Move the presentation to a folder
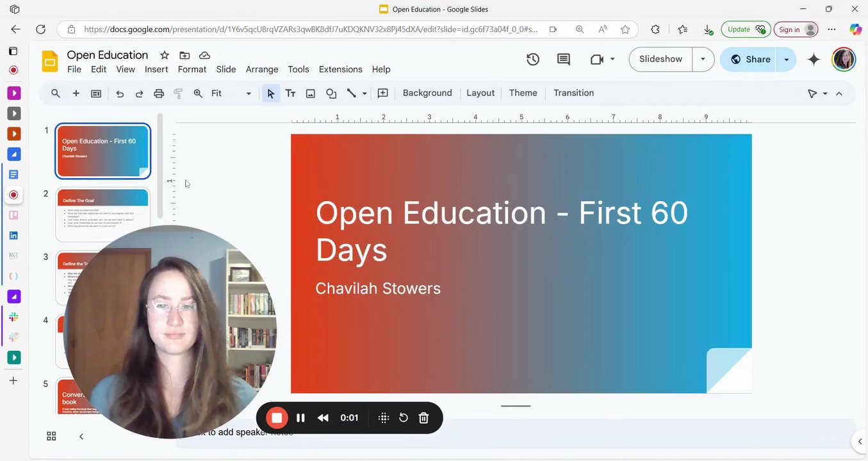The width and height of the screenshot is (868, 461). click(184, 55)
